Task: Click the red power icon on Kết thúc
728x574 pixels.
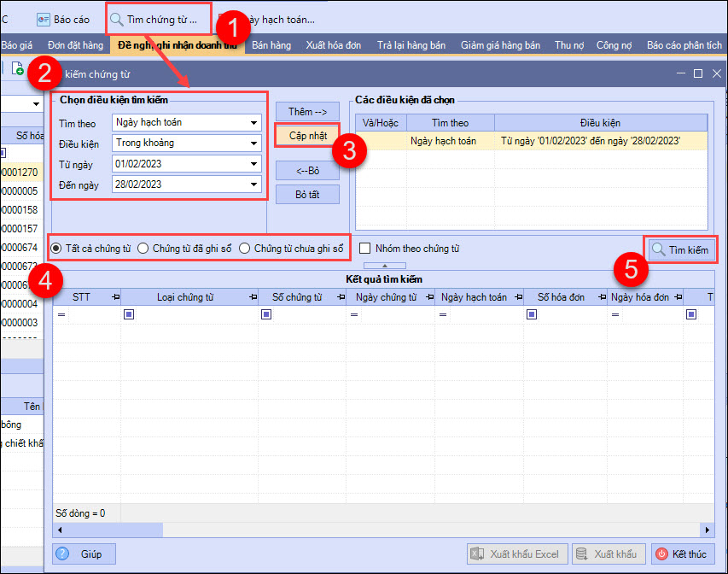Action: click(662, 553)
